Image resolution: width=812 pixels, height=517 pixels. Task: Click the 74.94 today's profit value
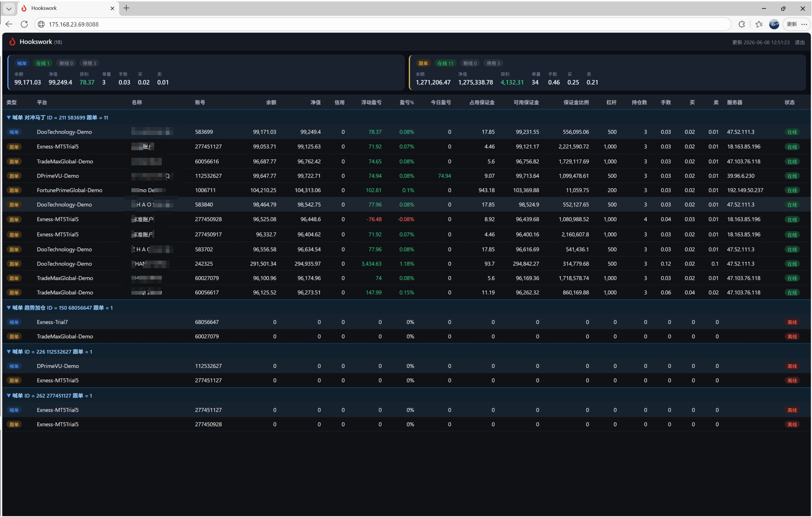(x=444, y=176)
